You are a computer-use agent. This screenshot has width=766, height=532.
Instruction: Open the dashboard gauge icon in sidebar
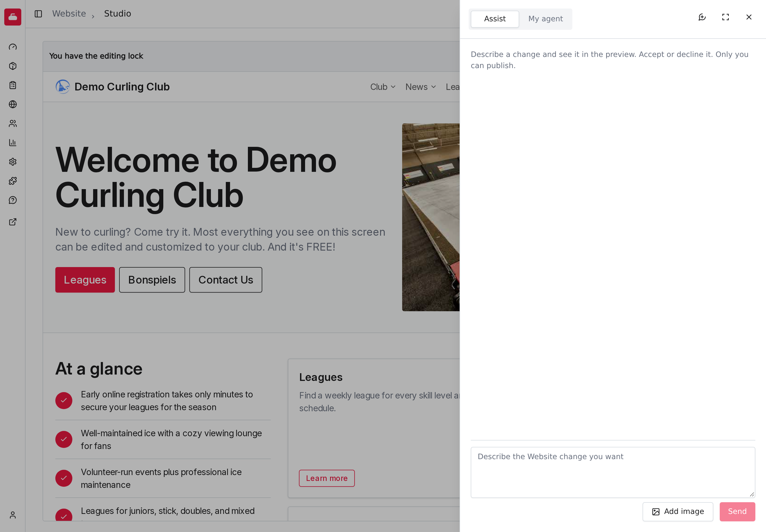tap(13, 47)
